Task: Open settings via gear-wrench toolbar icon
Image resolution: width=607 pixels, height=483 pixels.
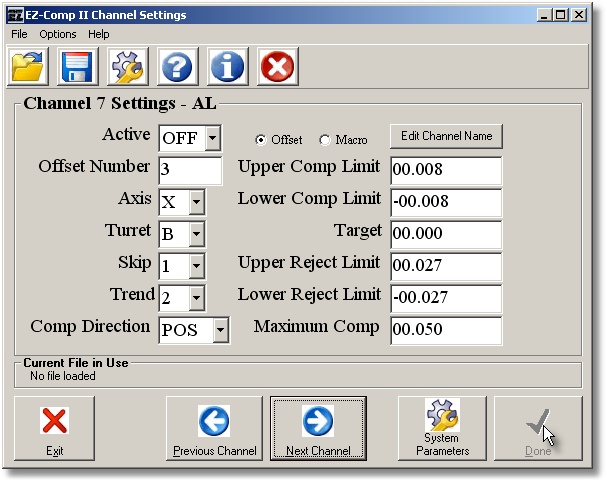Action: [128, 66]
